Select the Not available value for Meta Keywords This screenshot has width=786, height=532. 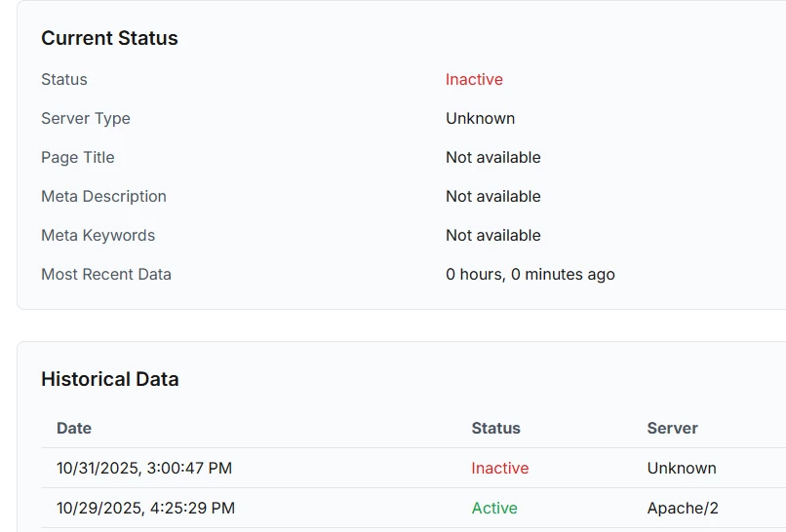(x=492, y=236)
